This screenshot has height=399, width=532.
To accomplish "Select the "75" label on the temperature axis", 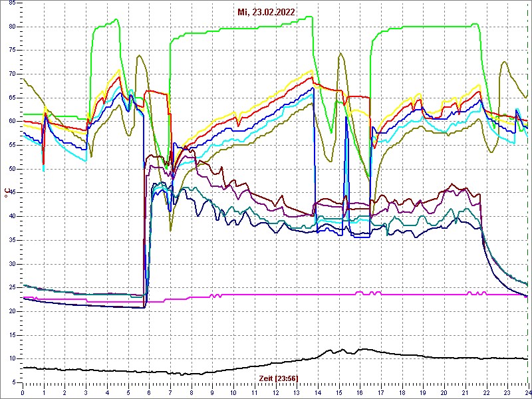I will click(12, 51).
